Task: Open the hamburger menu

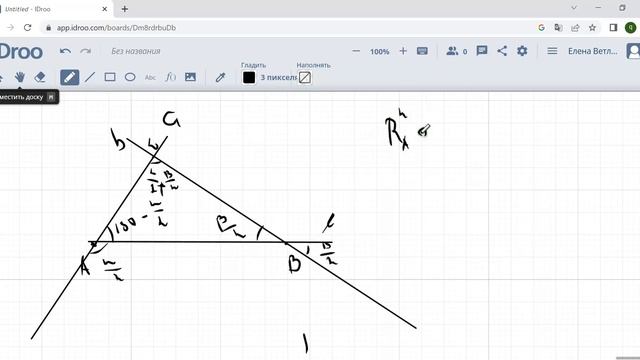Action: [x=552, y=51]
